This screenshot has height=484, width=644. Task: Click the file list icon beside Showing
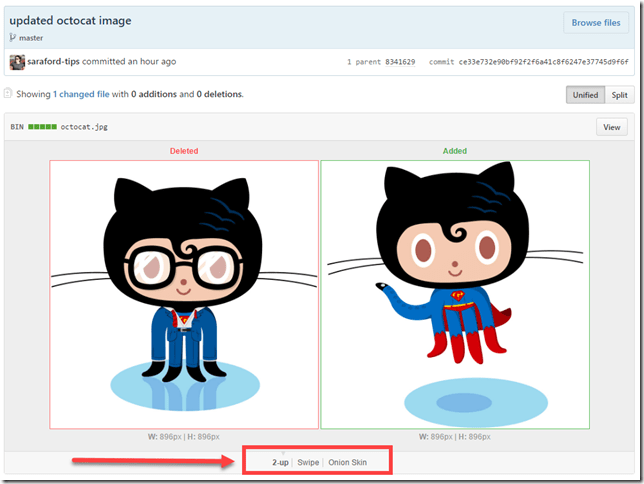pyautogui.click(x=8, y=93)
